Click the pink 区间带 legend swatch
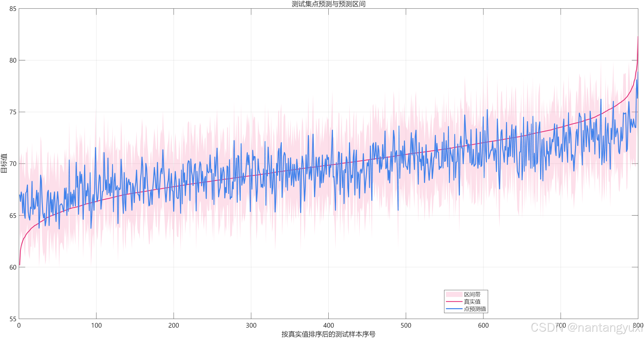 (x=454, y=294)
